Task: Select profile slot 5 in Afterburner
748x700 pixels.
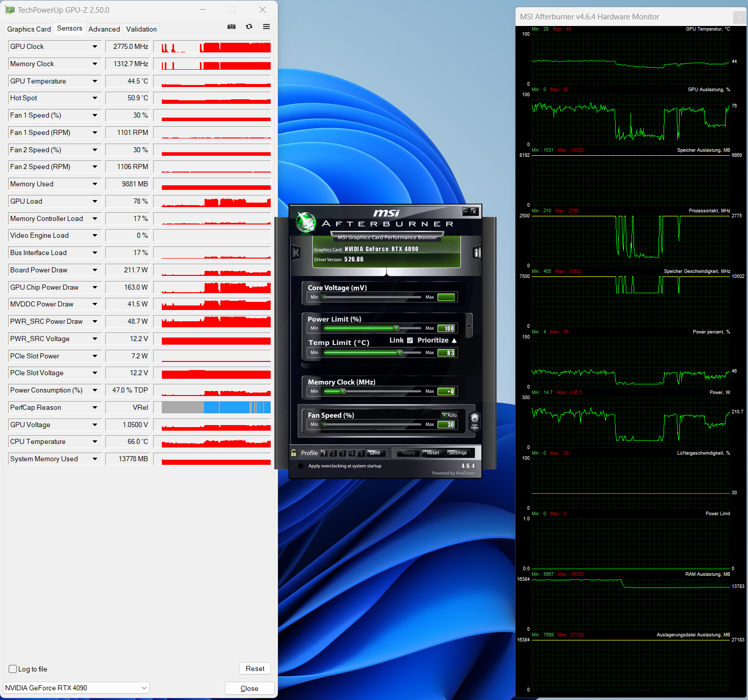Action: coord(361,453)
